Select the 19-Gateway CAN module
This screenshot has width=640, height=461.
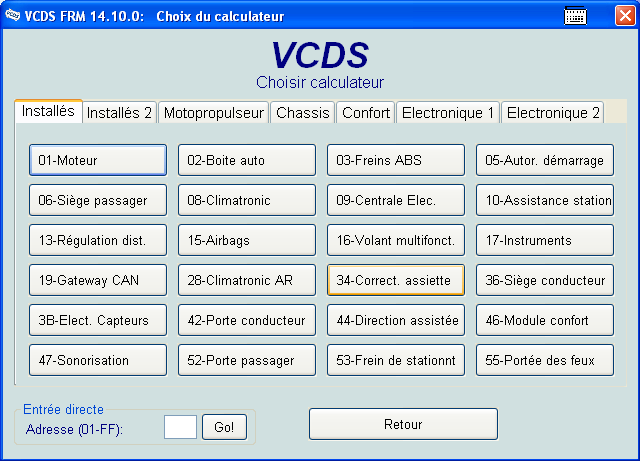pos(98,280)
